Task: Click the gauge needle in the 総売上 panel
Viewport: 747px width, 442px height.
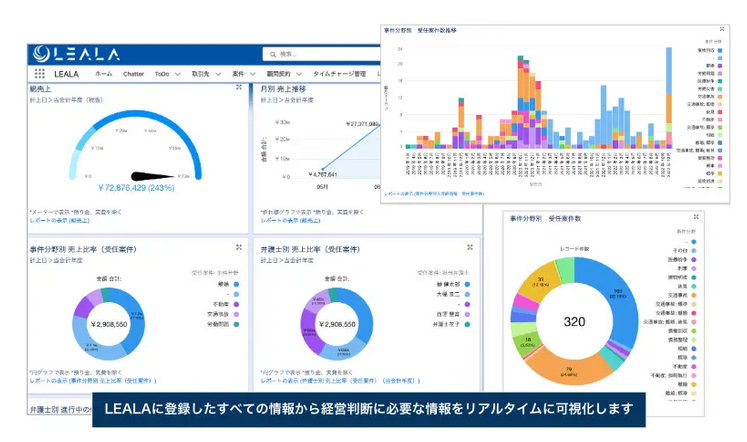Action: [x=153, y=176]
